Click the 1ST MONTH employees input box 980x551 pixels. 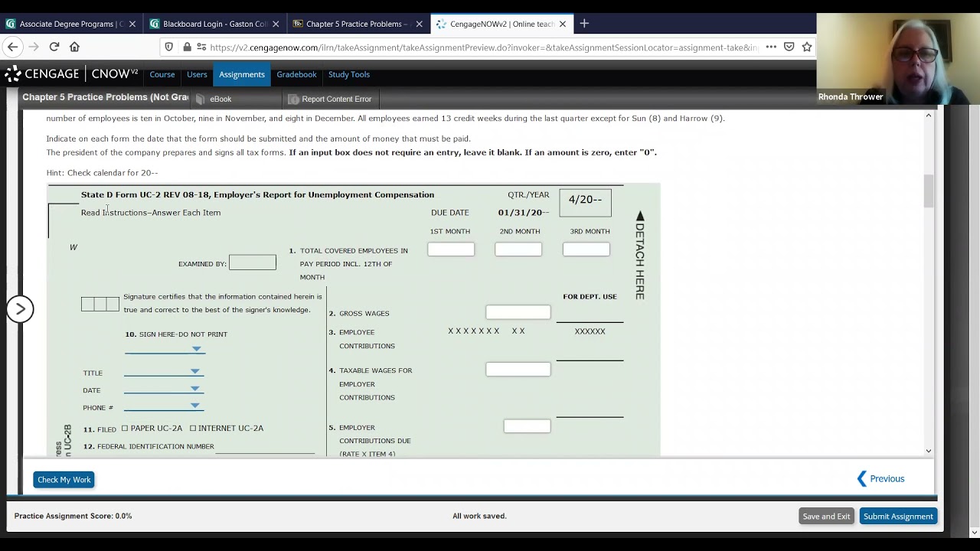tap(451, 249)
